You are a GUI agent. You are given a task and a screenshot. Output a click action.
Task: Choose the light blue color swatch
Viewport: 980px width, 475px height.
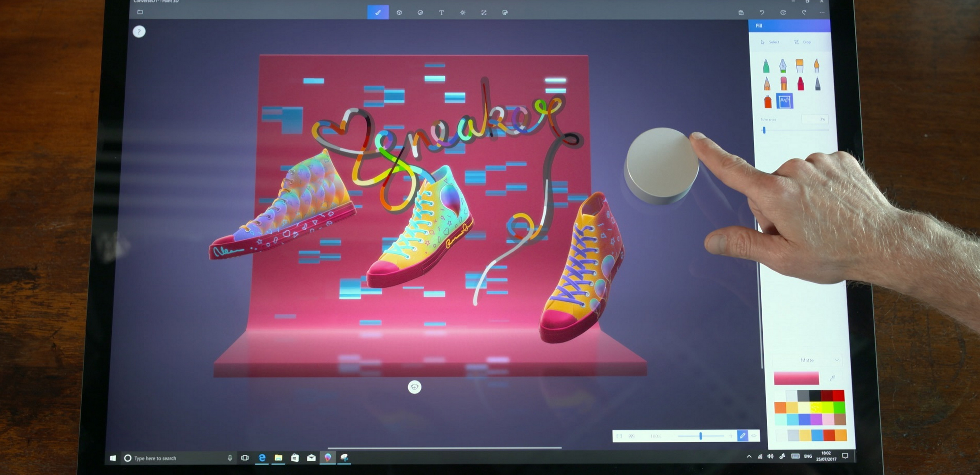792,419
